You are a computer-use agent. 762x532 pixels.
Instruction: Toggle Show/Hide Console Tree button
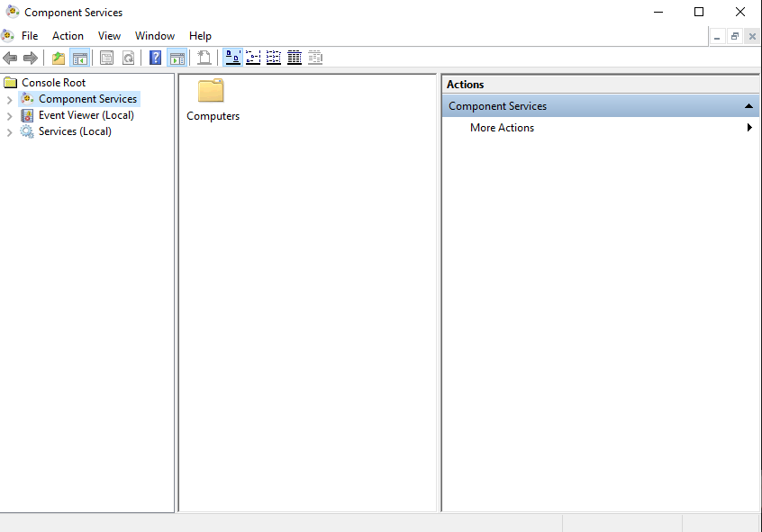pos(80,58)
